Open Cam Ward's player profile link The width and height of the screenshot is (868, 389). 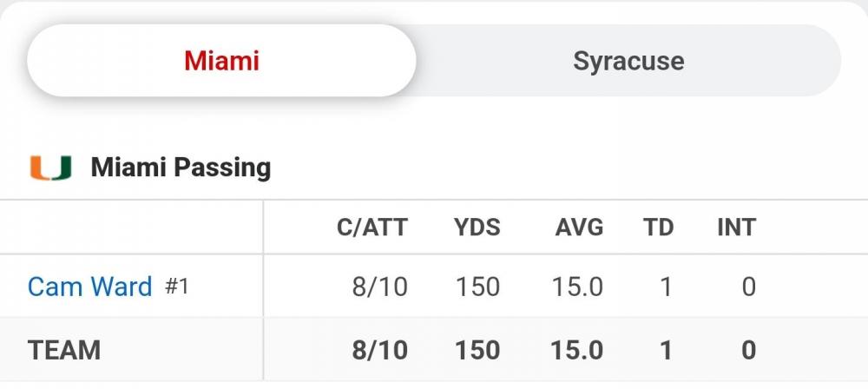point(89,287)
